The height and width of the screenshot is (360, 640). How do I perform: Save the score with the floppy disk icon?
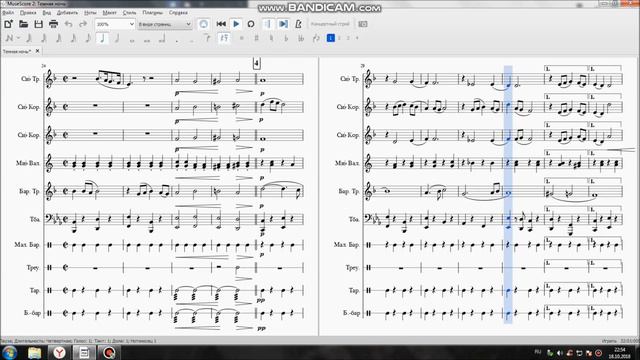[x=38, y=24]
